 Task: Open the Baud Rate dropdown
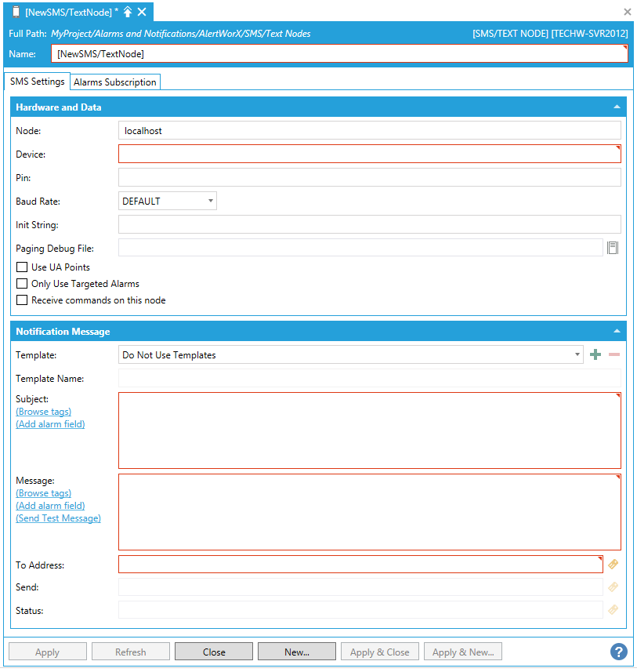[x=167, y=202]
